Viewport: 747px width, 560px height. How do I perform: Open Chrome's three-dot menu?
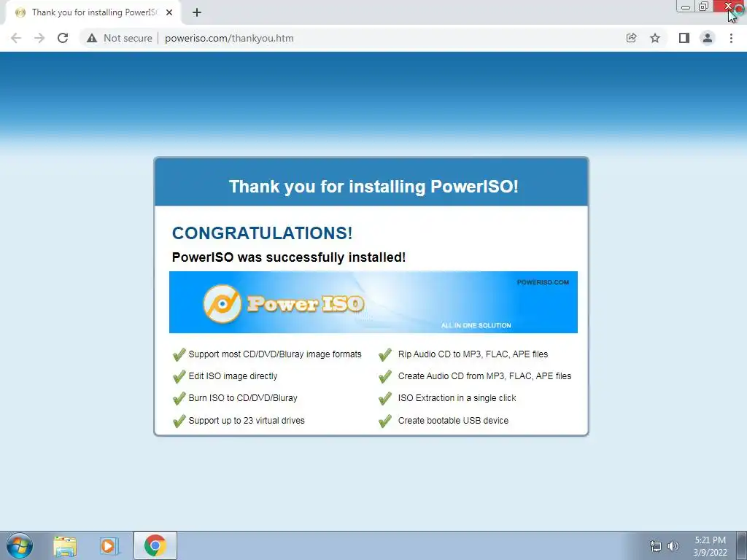731,38
